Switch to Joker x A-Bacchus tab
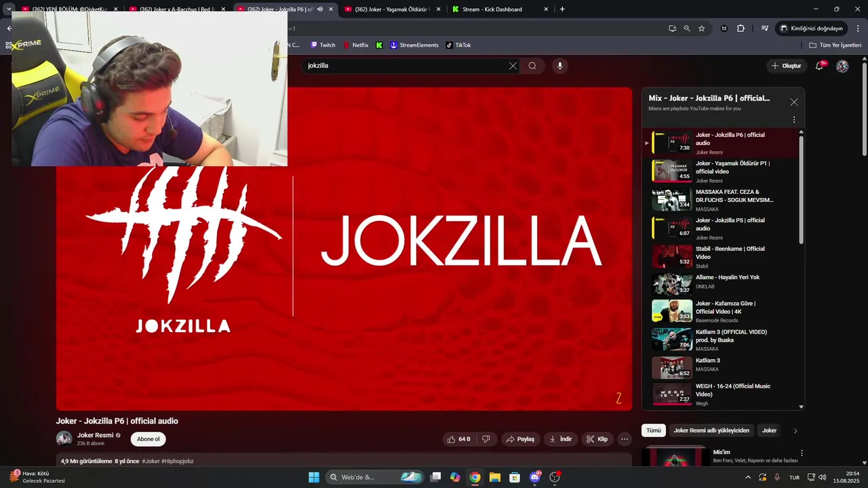The height and width of the screenshot is (488, 868). [x=178, y=9]
